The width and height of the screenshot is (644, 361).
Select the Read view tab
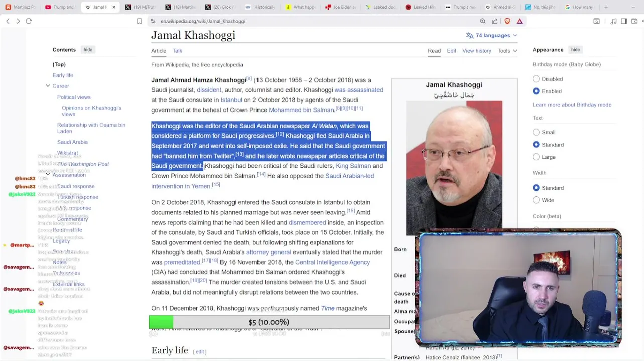[434, 51]
